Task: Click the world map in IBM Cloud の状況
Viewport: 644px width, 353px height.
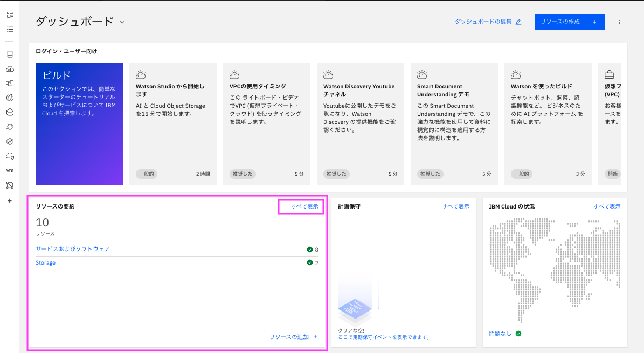Action: click(x=555, y=271)
